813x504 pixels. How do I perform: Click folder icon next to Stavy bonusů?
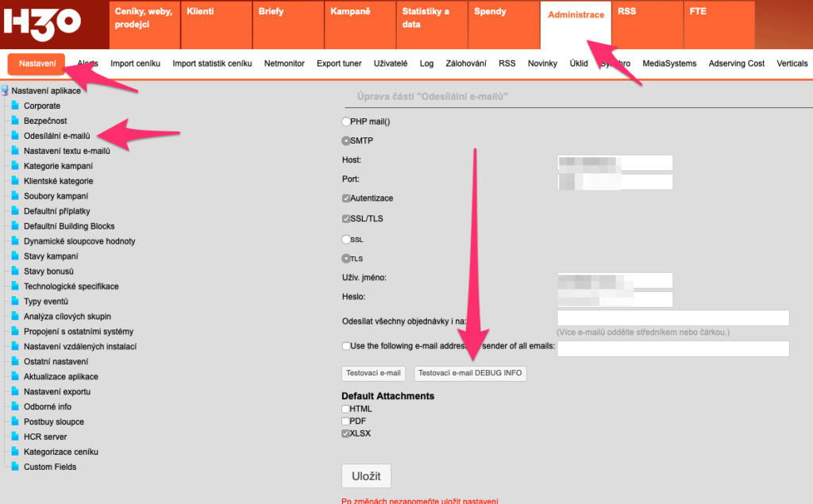[x=14, y=271]
